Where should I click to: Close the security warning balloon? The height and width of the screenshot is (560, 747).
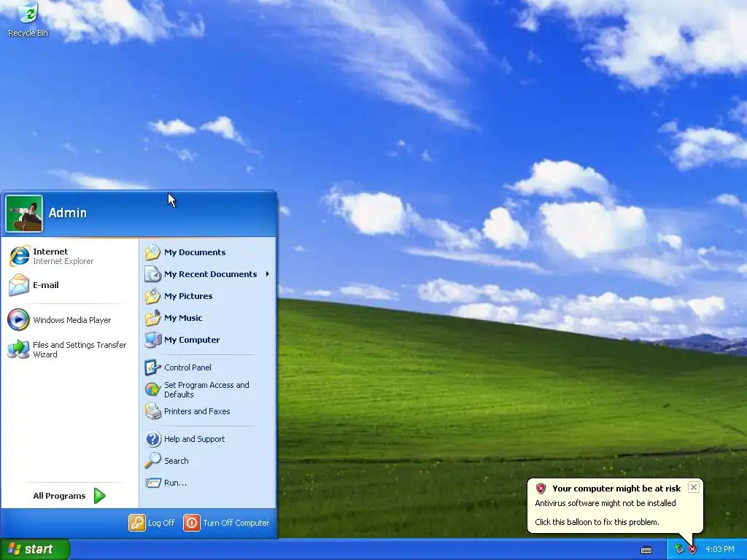[x=694, y=486]
